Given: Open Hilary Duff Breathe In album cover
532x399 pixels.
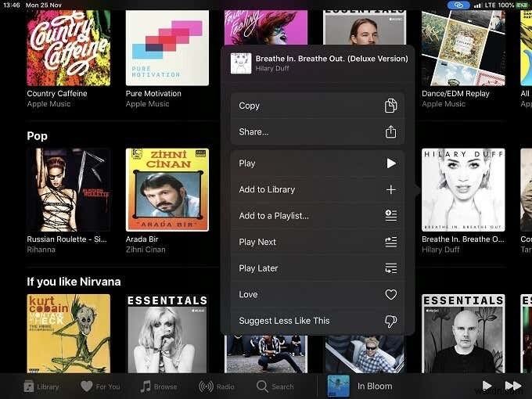Looking at the screenshot, I should (x=463, y=190).
